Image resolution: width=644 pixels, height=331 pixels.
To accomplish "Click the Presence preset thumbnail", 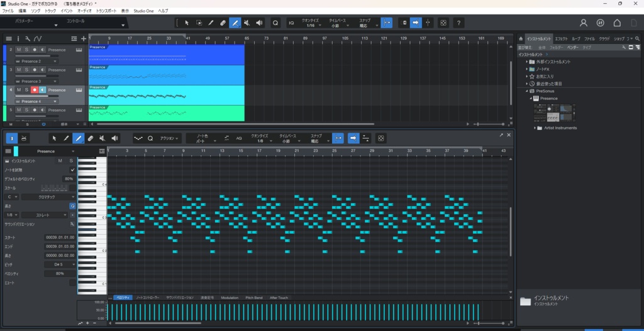I will click(555, 113).
